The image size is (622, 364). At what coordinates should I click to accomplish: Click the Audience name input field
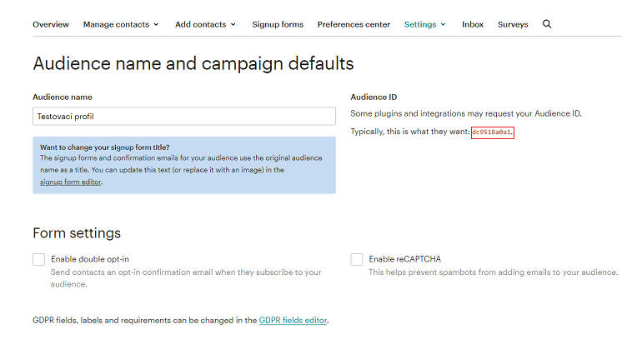[184, 117]
